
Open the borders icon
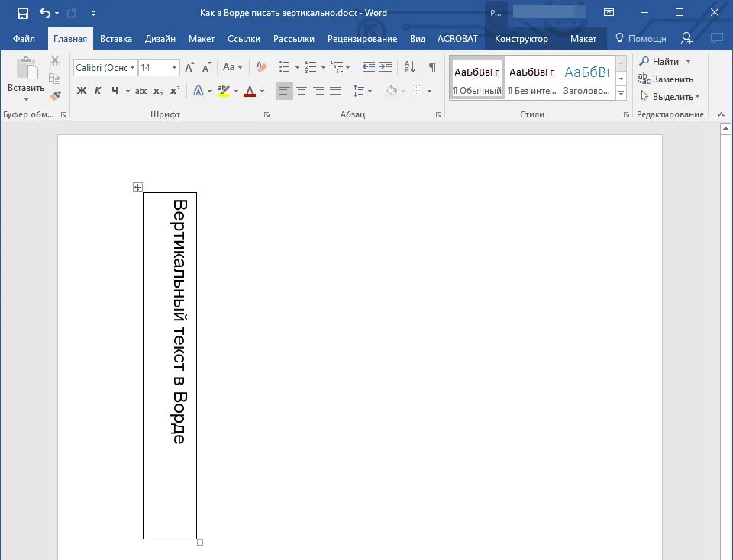pos(417,91)
